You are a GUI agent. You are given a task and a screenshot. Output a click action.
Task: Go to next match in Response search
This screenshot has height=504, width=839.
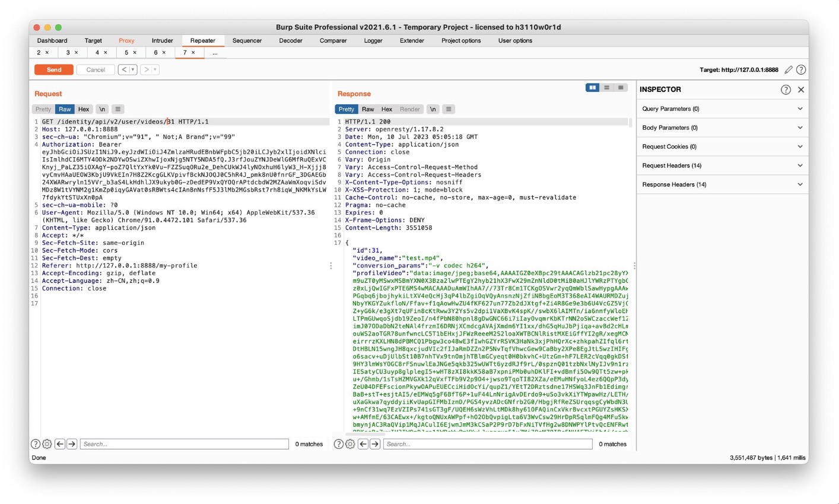375,444
